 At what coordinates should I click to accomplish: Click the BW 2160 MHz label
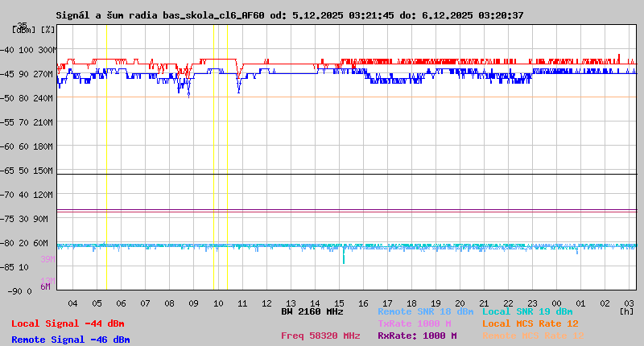[x=312, y=311]
